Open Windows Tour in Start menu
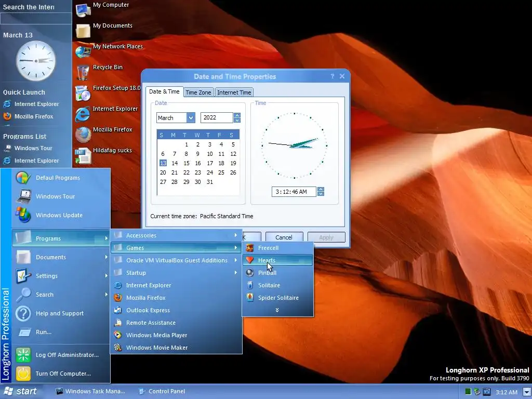 [x=61, y=196]
